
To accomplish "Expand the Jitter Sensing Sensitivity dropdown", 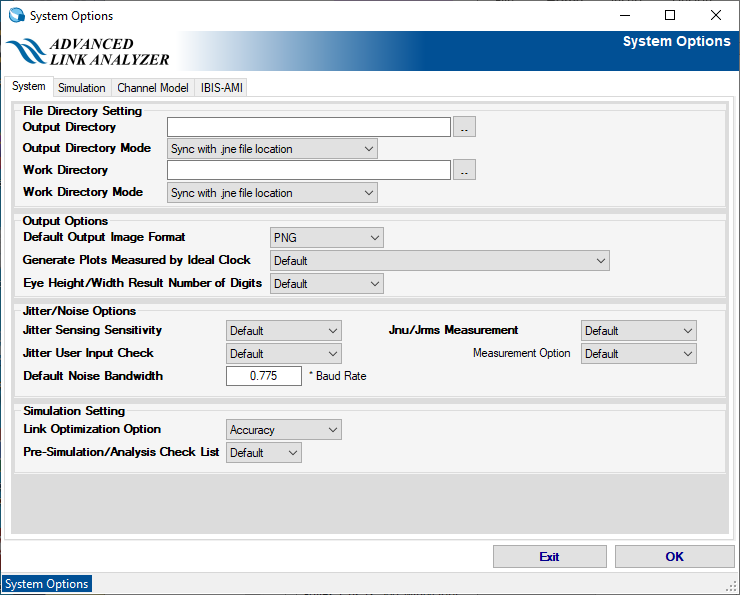I will pos(284,331).
